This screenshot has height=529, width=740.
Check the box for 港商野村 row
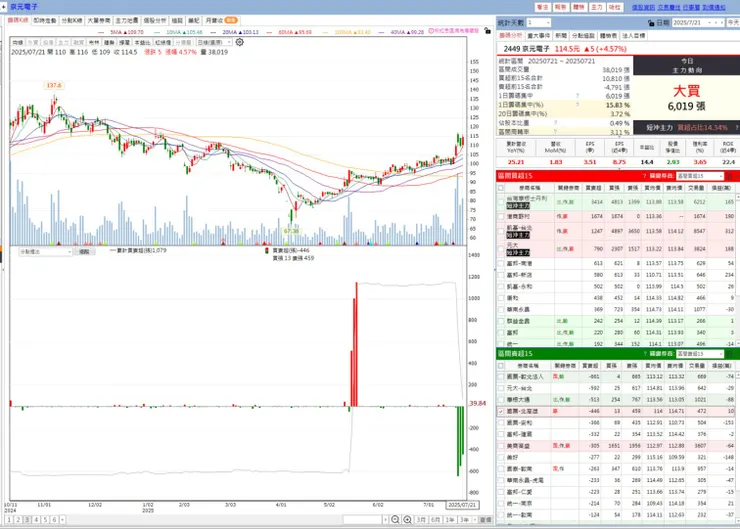(501, 217)
